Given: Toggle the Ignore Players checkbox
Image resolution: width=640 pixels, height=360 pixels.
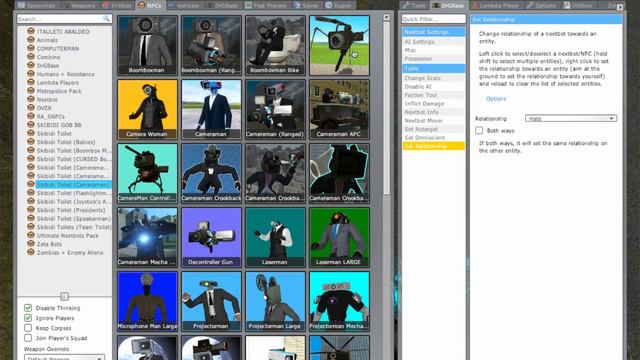Looking at the screenshot, I should tap(28, 318).
